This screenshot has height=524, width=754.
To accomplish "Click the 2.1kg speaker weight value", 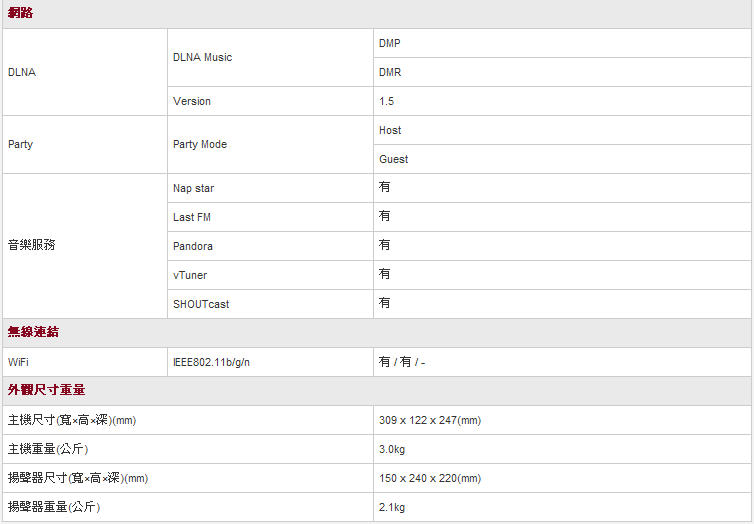I will point(392,507).
